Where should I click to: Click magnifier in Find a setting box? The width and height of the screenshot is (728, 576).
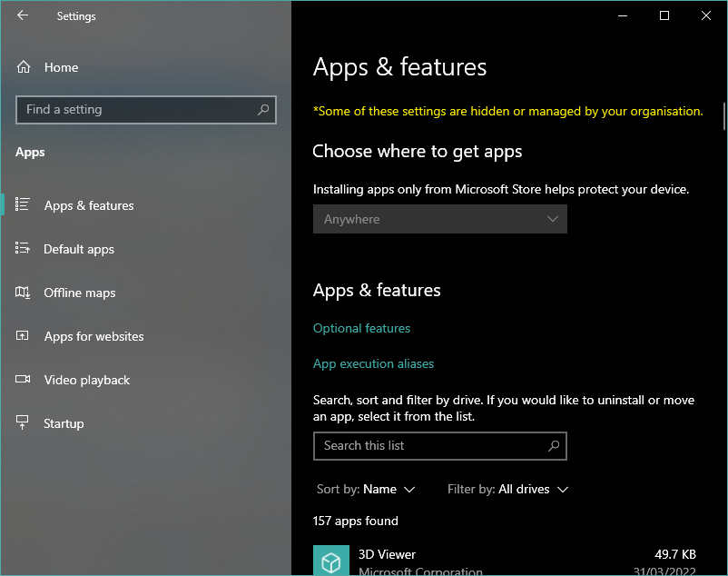[x=263, y=110]
